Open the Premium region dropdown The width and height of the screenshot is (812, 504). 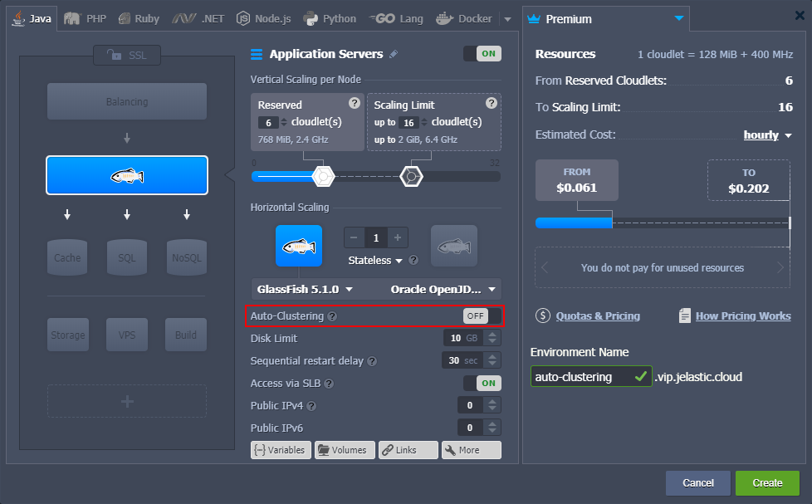tap(605, 18)
